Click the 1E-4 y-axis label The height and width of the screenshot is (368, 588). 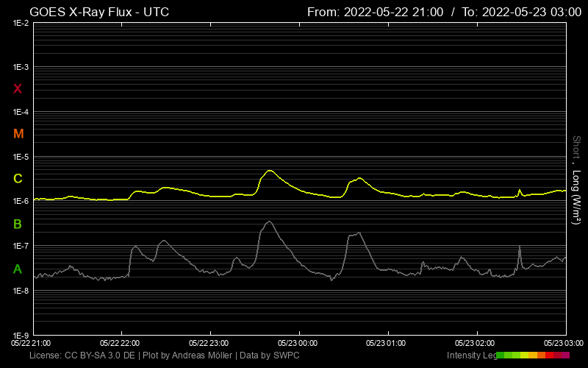coord(21,113)
